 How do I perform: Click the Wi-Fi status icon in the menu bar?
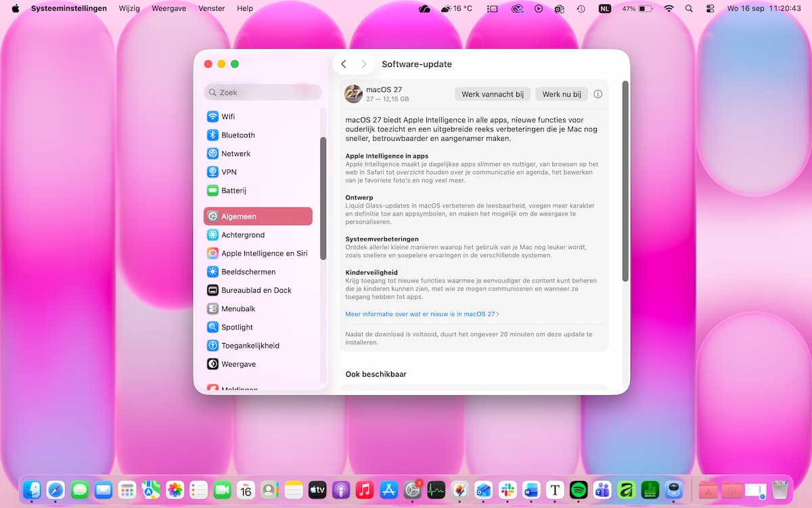coord(669,9)
